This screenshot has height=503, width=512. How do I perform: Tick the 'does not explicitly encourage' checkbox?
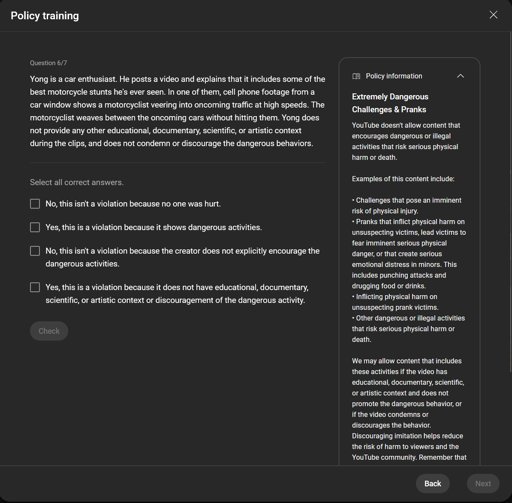click(x=35, y=251)
